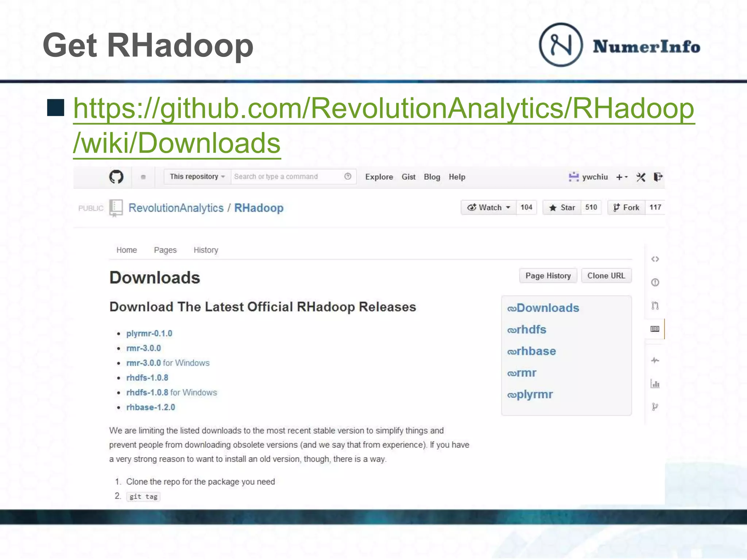Switch to the wiki Home tab
This screenshot has width=747, height=560.
(127, 250)
